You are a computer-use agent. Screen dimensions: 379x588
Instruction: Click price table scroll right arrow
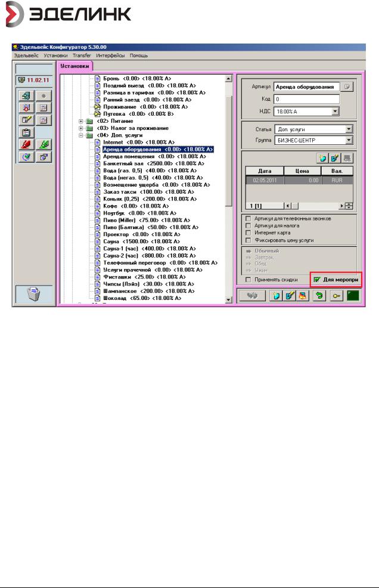point(341,206)
